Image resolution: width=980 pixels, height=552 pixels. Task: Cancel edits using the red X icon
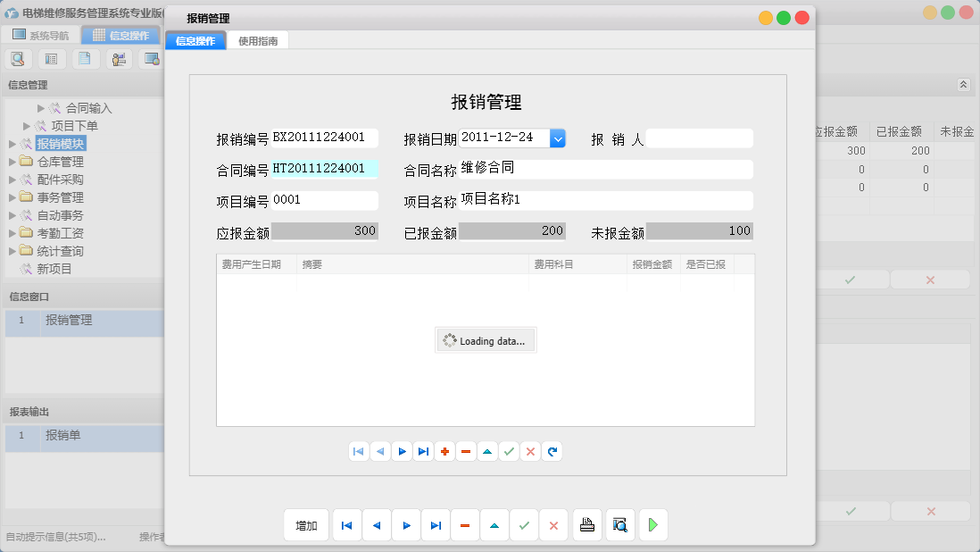(553, 525)
